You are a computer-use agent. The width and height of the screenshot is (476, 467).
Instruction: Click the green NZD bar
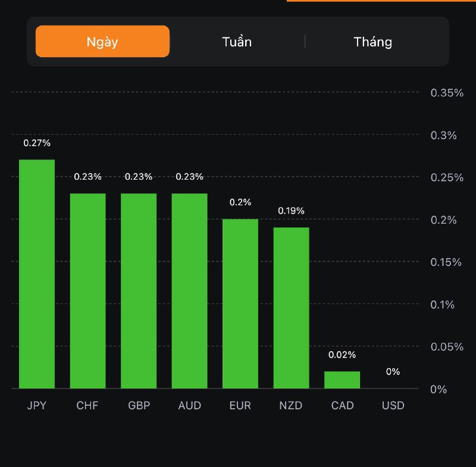click(292, 308)
